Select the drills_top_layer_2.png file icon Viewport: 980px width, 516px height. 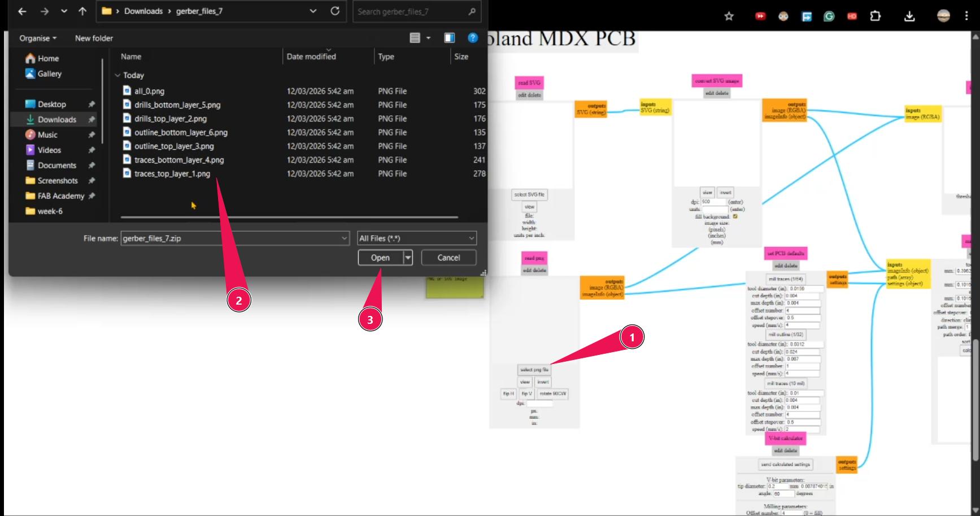click(x=127, y=118)
